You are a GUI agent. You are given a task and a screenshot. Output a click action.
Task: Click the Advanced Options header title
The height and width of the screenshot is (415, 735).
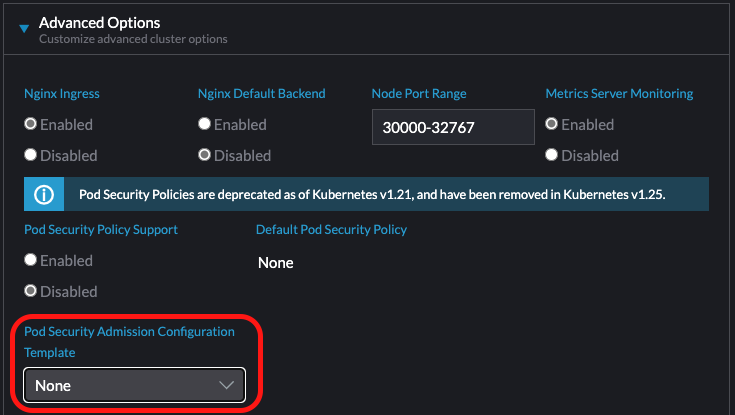(99, 22)
